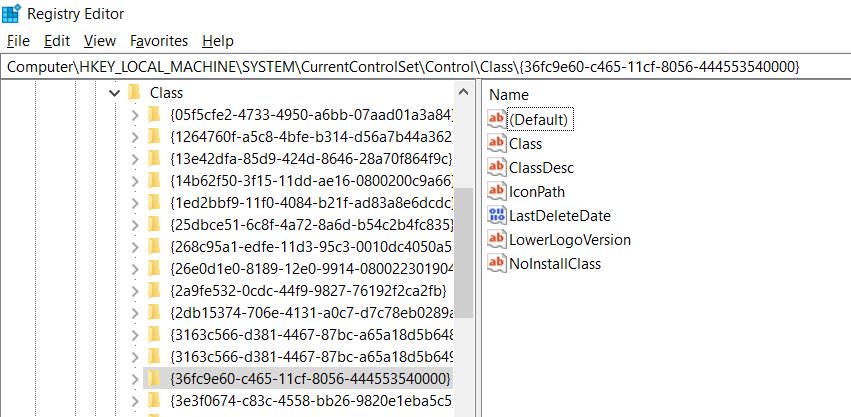Click folder icon of {268c95a1-edfe-11d3 key

click(154, 247)
